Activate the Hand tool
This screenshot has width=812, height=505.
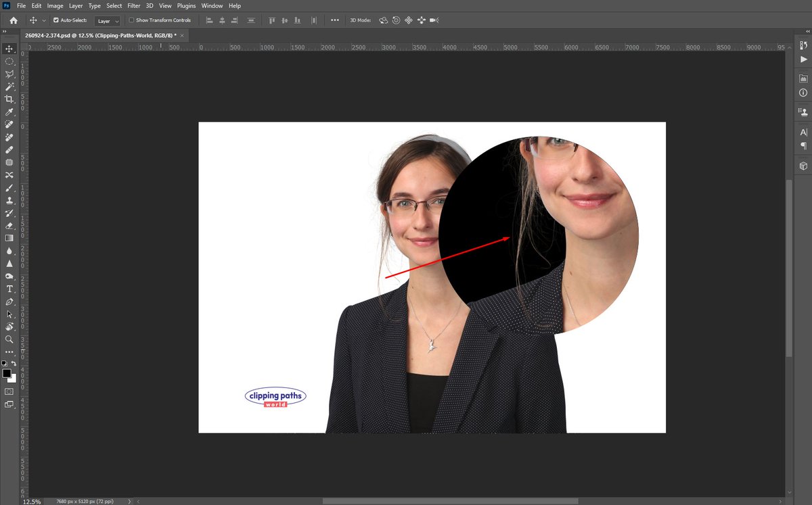9,327
